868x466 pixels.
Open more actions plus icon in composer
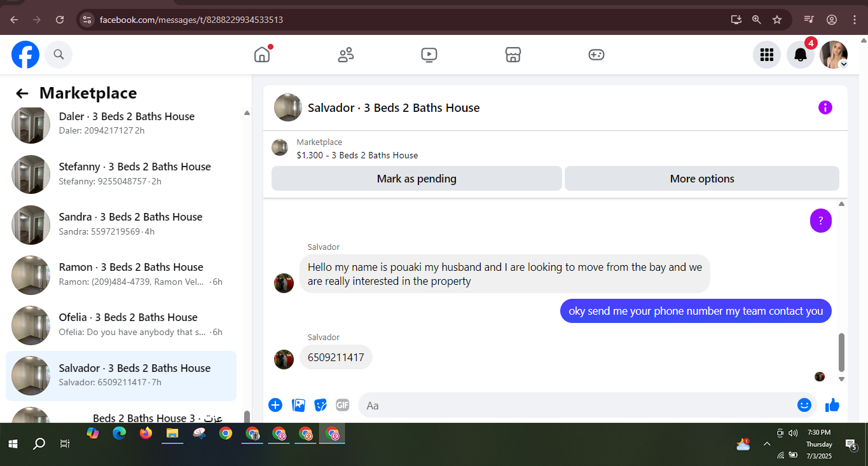click(275, 405)
